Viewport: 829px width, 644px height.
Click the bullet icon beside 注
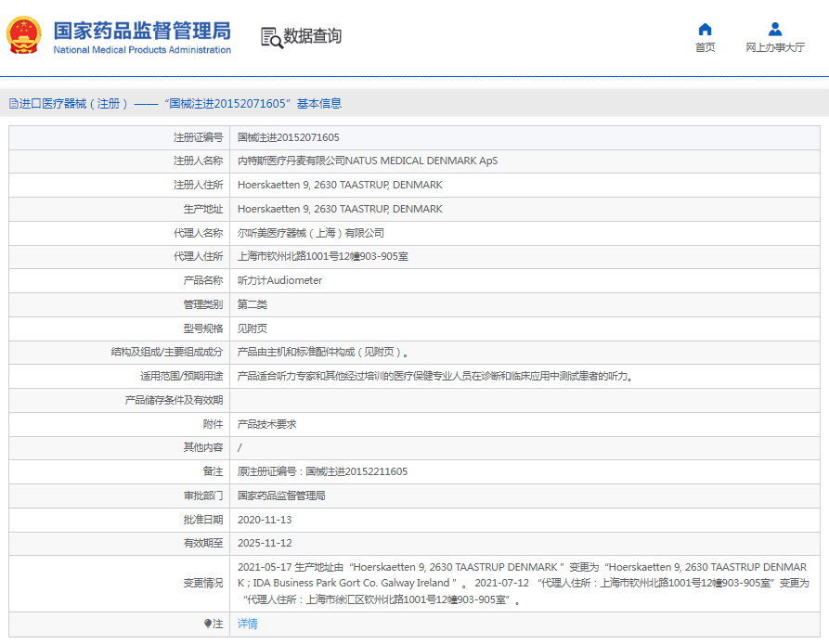tap(208, 624)
